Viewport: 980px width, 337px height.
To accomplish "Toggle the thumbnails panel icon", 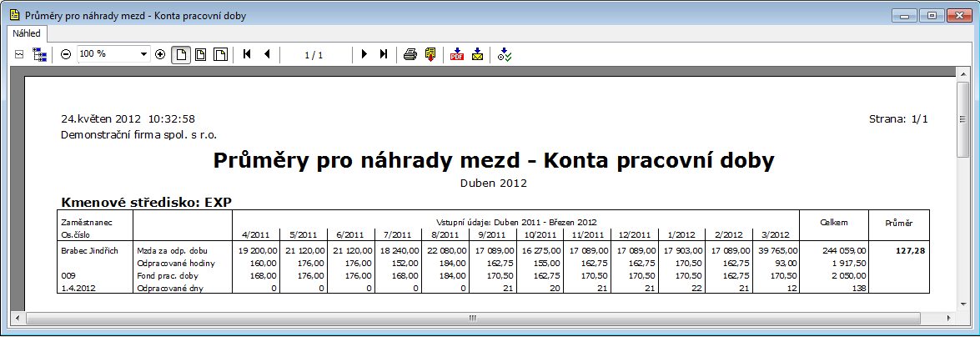I will pyautogui.click(x=18, y=55).
